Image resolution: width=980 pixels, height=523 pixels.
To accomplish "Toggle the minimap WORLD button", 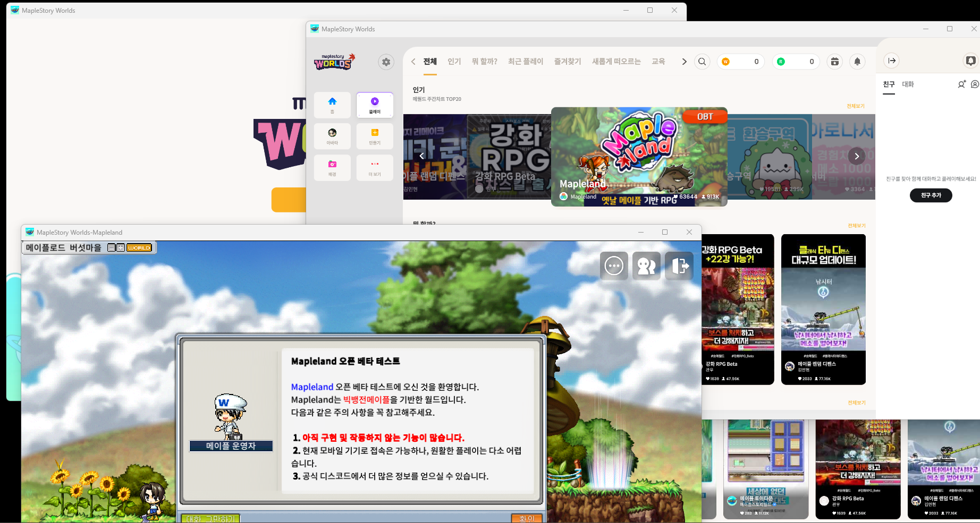I will [x=139, y=248].
